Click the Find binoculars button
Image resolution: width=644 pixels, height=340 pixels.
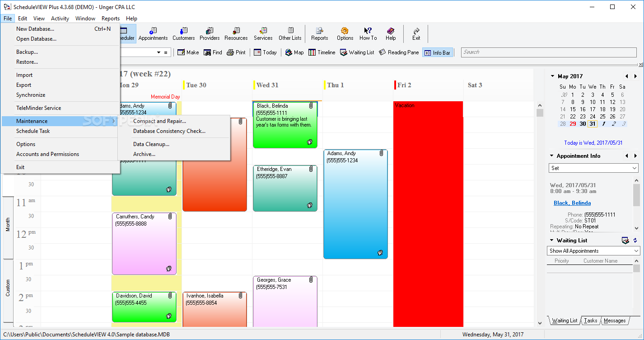[x=213, y=52]
